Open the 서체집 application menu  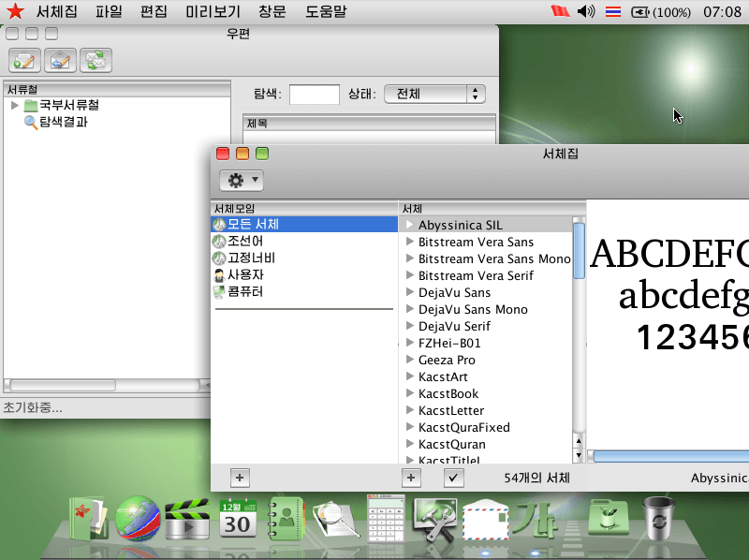(x=57, y=11)
